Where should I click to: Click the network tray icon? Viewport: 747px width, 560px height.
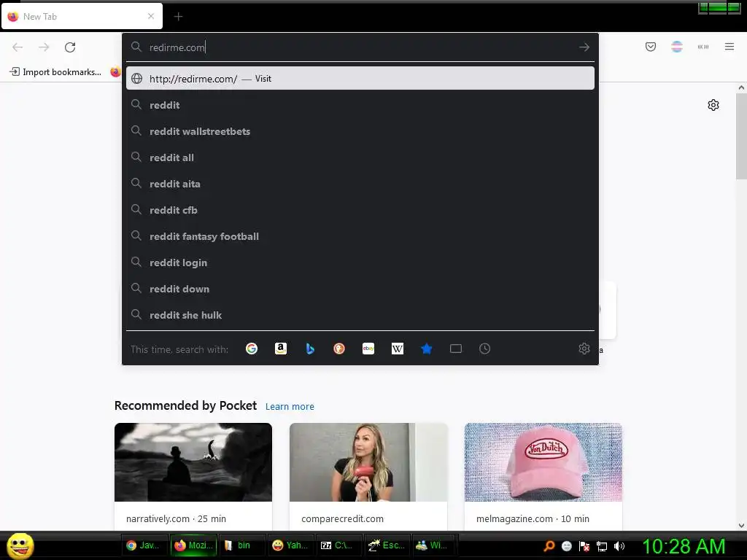pos(602,546)
